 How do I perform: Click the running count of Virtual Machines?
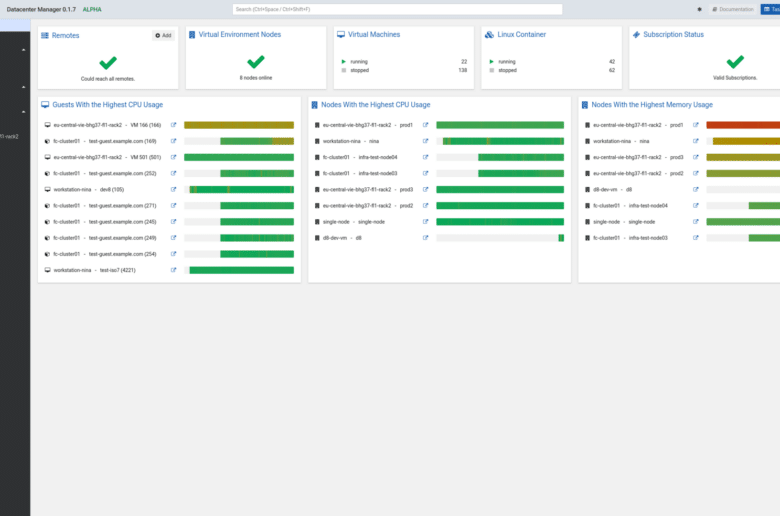pos(464,62)
